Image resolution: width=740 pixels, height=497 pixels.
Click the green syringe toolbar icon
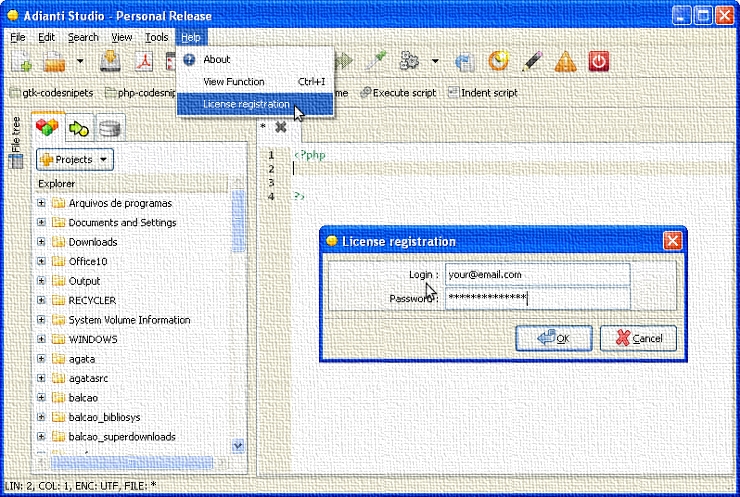point(376,61)
